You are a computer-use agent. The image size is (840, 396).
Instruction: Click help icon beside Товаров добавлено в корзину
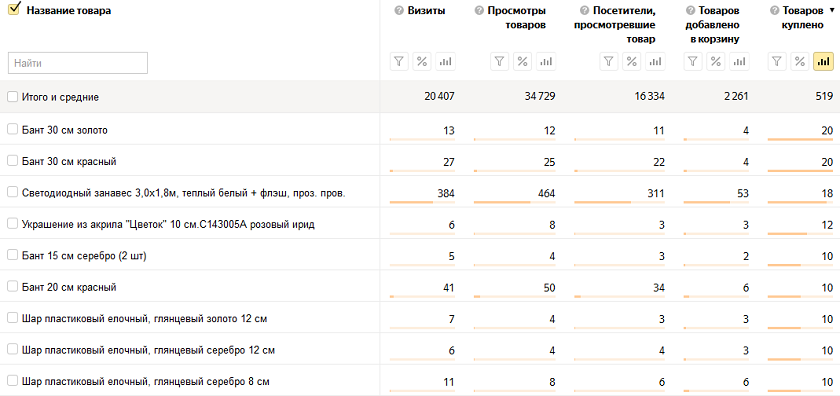pos(690,11)
